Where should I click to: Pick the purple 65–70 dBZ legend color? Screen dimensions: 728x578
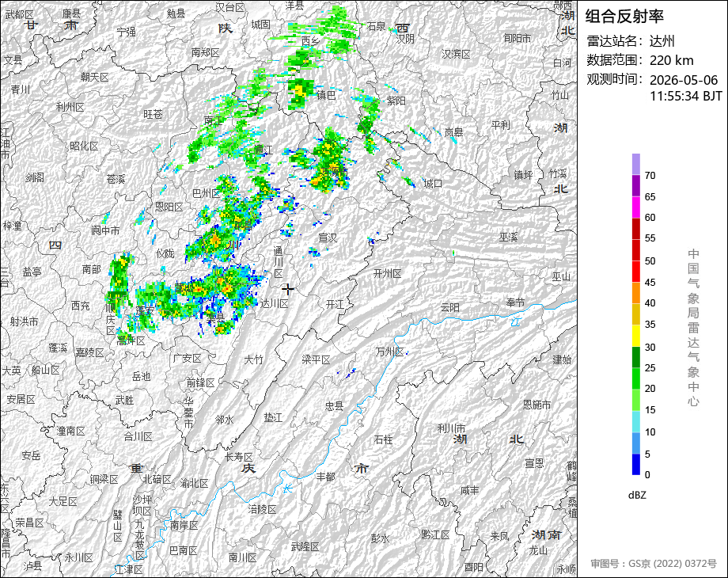pyautogui.click(x=636, y=185)
